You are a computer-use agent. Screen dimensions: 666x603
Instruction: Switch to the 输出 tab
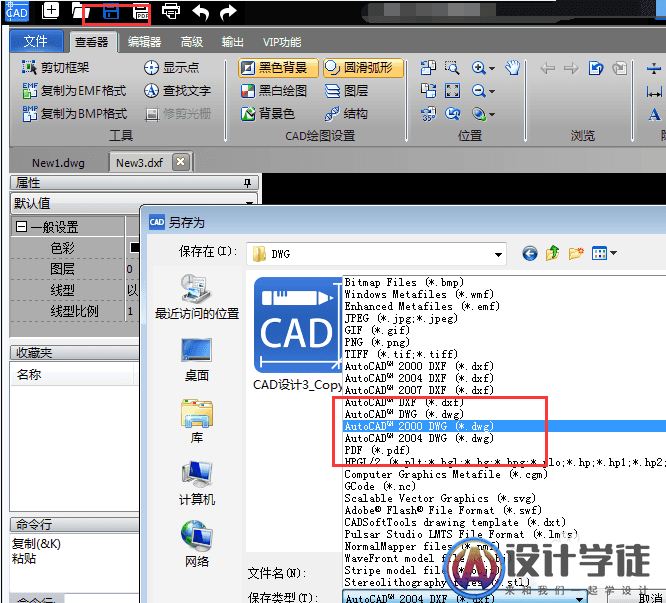click(x=232, y=42)
